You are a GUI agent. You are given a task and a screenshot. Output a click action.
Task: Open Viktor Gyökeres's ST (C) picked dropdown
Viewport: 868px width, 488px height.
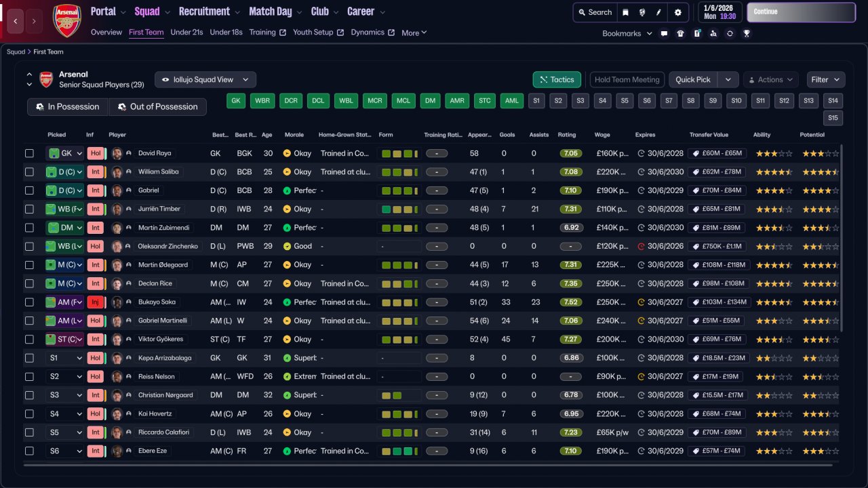(x=65, y=339)
